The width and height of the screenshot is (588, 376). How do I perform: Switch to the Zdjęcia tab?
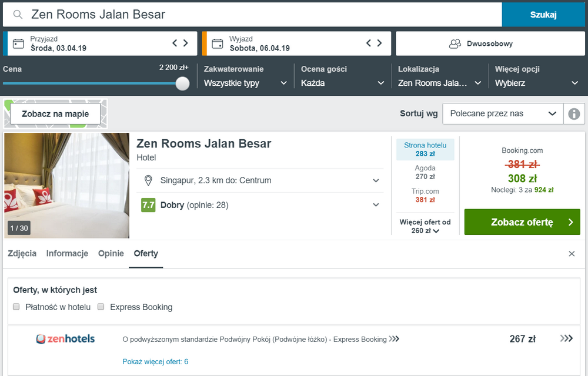click(22, 254)
